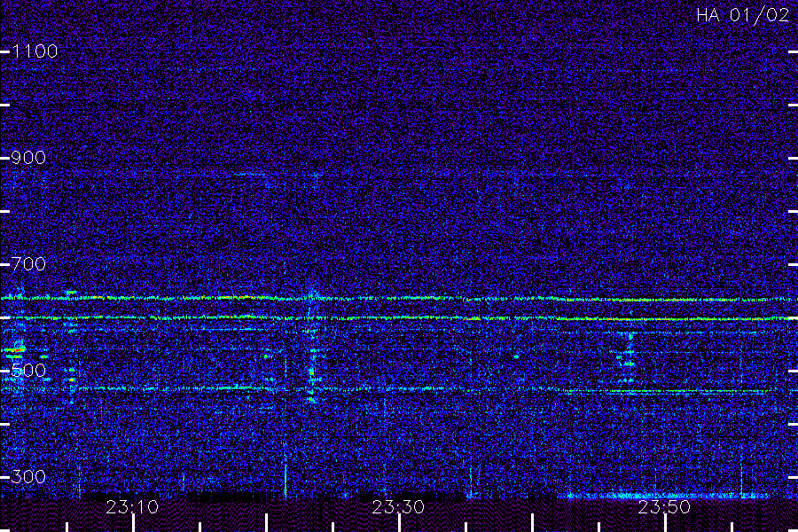This screenshot has width=798, height=532.
Task: Click the 23:50 time axis label
Action: click(664, 507)
